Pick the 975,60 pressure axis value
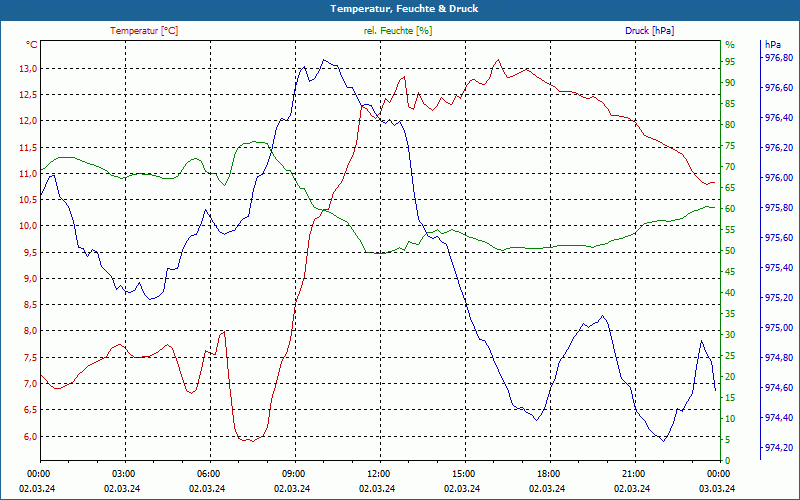The height and width of the screenshot is (500, 800). click(x=779, y=238)
